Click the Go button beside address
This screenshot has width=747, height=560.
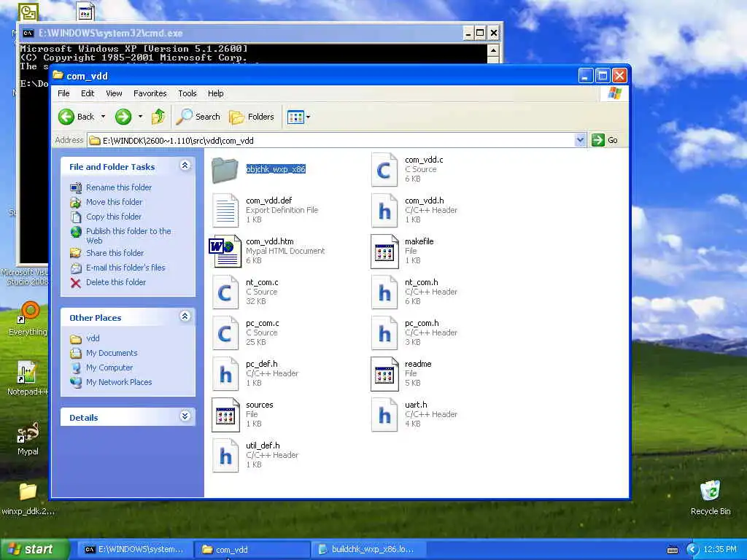(605, 140)
